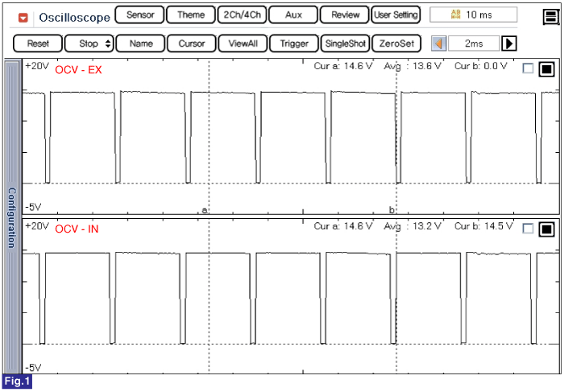Click the Cur a: 14.6 V reading on OCV - EX

coord(342,66)
